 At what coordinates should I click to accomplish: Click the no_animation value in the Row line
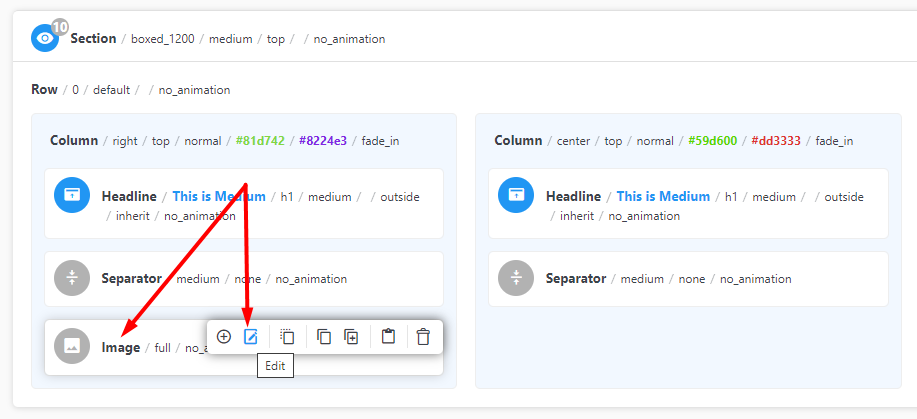point(194,90)
